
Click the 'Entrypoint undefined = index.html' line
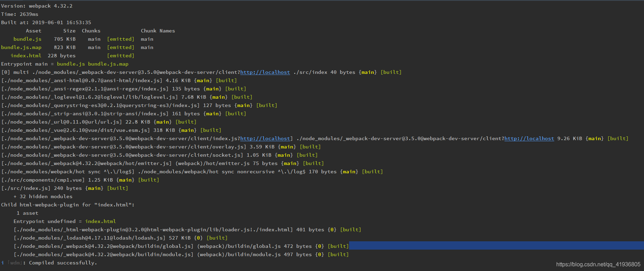point(65,221)
